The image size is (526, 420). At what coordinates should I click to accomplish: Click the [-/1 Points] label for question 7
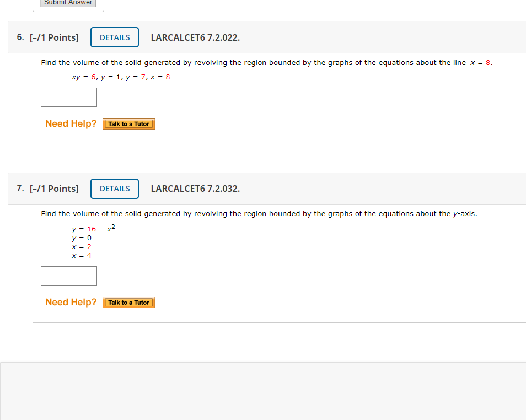click(55, 189)
